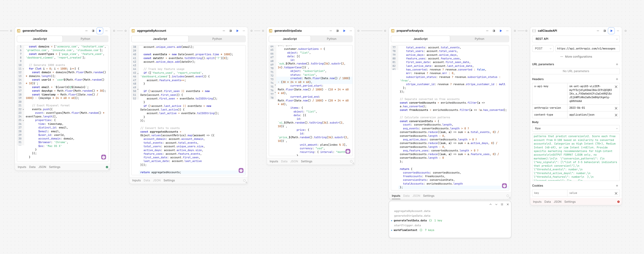This screenshot has height=254, width=644.
Task: Switch generateTestData to Python
Action: click(85, 39)
